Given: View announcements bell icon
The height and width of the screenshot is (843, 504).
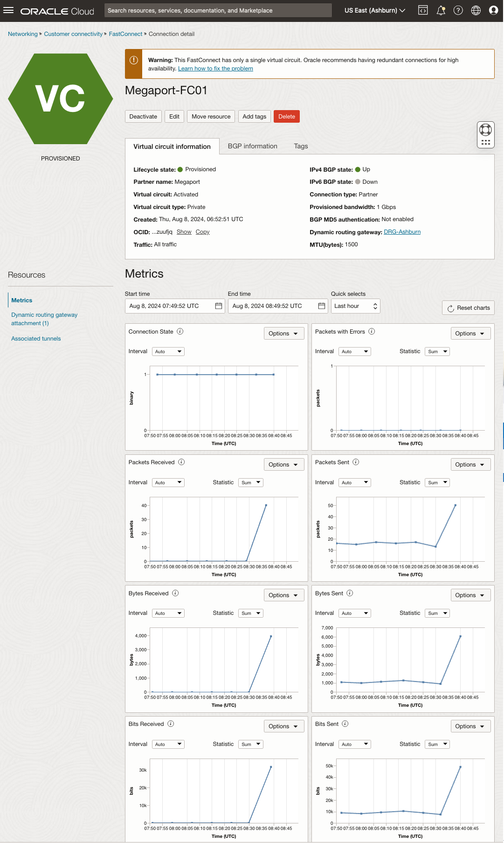Looking at the screenshot, I should pyautogui.click(x=441, y=10).
